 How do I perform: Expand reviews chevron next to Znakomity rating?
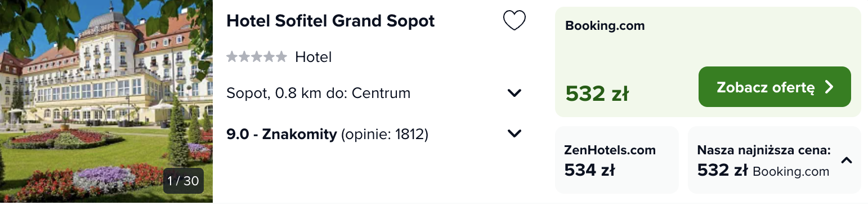click(x=514, y=133)
